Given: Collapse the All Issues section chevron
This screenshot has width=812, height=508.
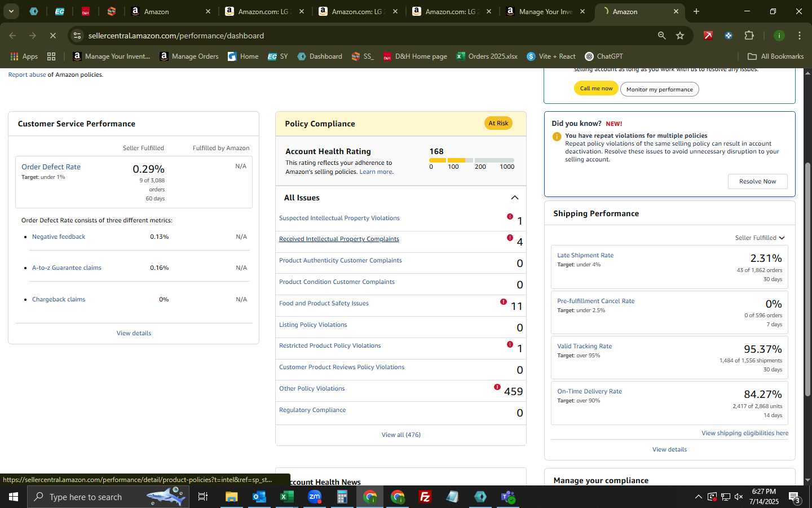Looking at the screenshot, I should click(x=514, y=198).
